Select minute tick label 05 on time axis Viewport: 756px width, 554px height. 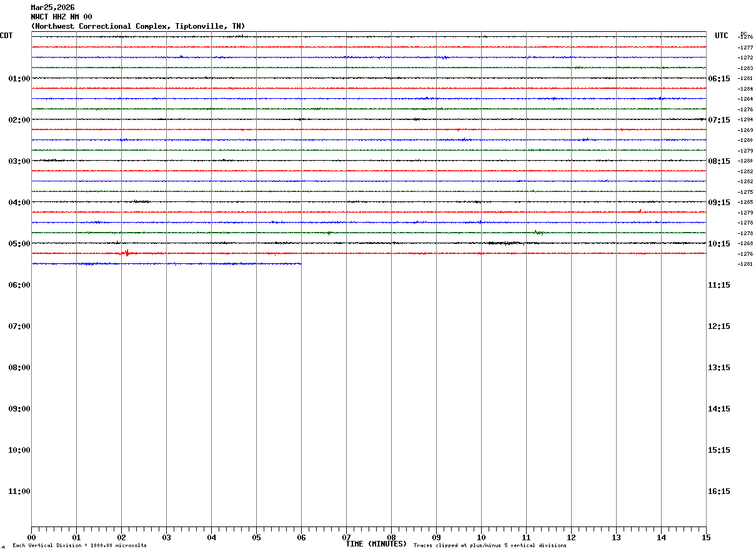click(256, 538)
